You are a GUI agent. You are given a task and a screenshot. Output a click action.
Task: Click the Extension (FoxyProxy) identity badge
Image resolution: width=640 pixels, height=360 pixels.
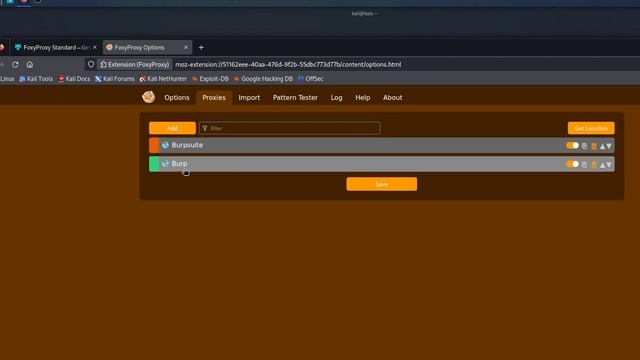[x=135, y=64]
